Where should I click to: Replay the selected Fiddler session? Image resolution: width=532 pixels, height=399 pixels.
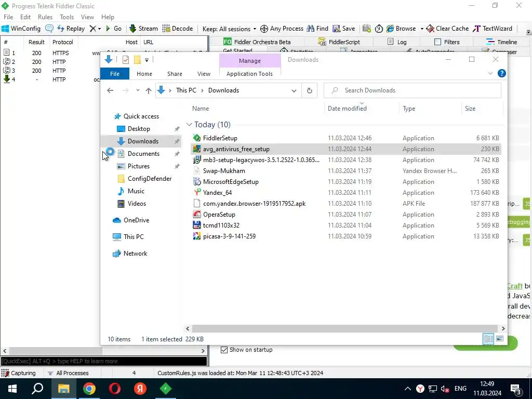71,29
